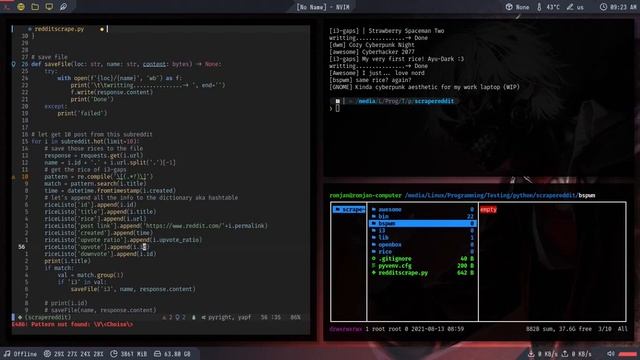
Task: Click the disk usage icon beside 63.88 GB
Action: 157,353
